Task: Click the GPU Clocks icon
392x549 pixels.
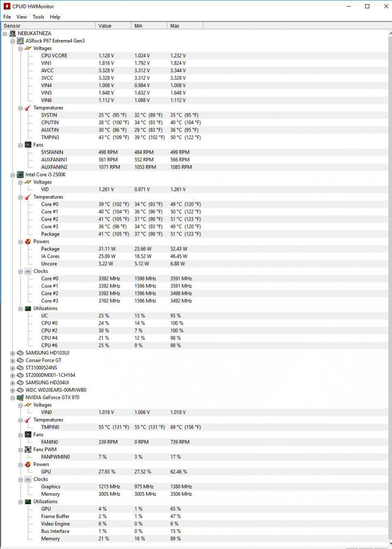Action: tap(28, 480)
